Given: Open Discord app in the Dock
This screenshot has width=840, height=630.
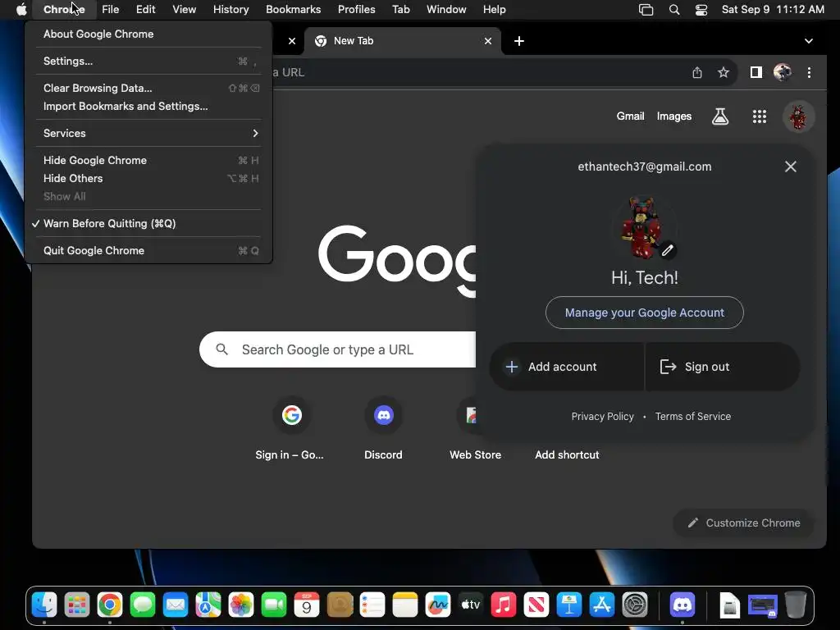Looking at the screenshot, I should 682,605.
